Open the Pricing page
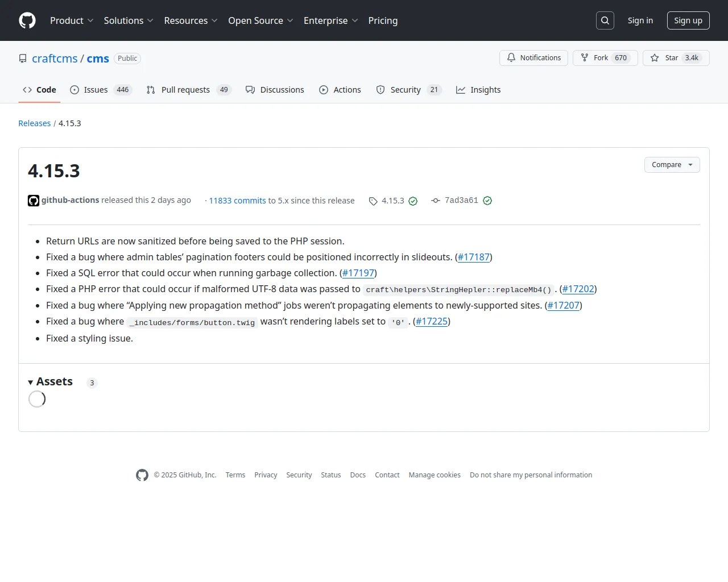Image resolution: width=728 pixels, height=582 pixels. (383, 20)
